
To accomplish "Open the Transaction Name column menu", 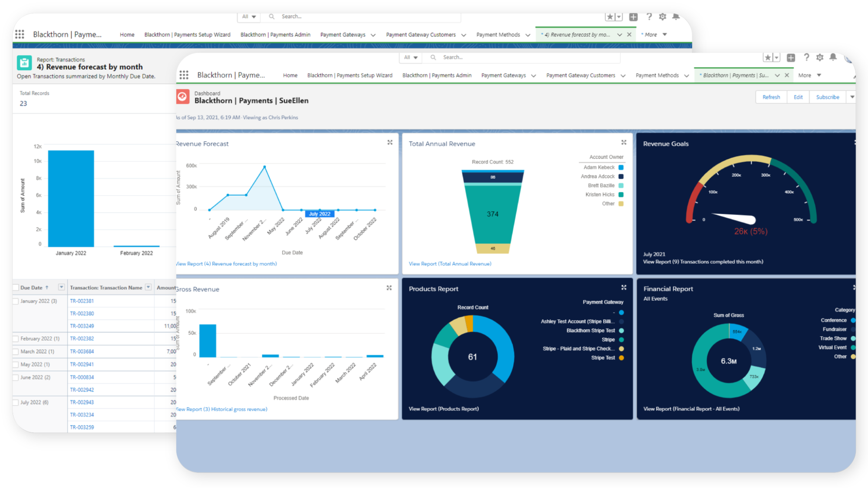I will point(148,287).
